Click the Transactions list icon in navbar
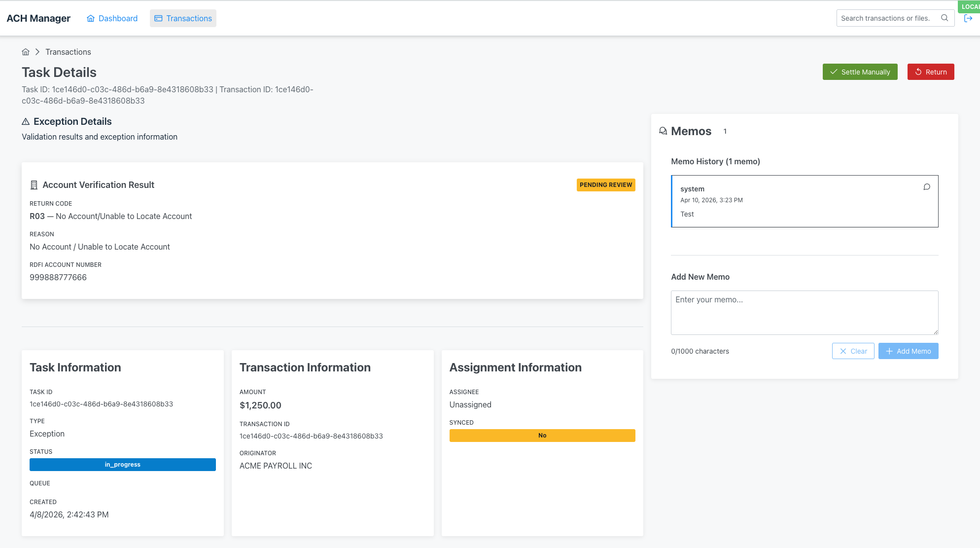Image resolution: width=980 pixels, height=548 pixels. 158,18
